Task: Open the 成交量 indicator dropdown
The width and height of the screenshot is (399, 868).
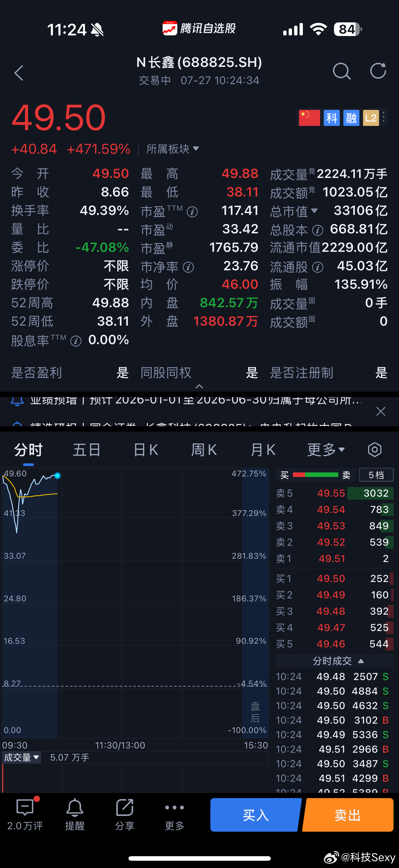Action: coord(21,758)
